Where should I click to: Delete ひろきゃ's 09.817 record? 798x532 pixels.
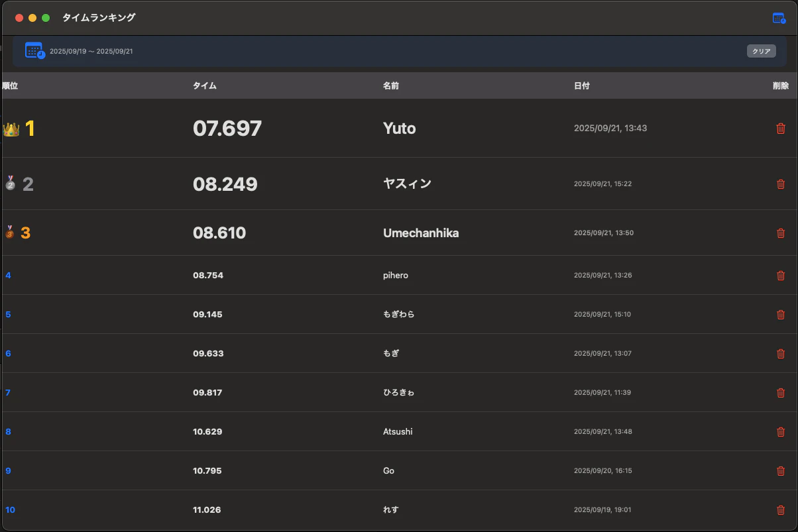[x=781, y=393]
